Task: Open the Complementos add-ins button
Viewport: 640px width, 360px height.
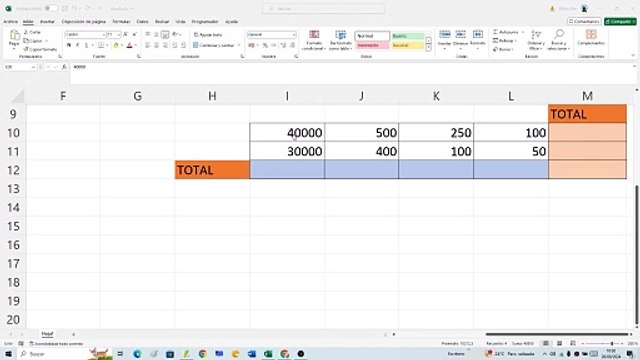Action: pyautogui.click(x=591, y=38)
